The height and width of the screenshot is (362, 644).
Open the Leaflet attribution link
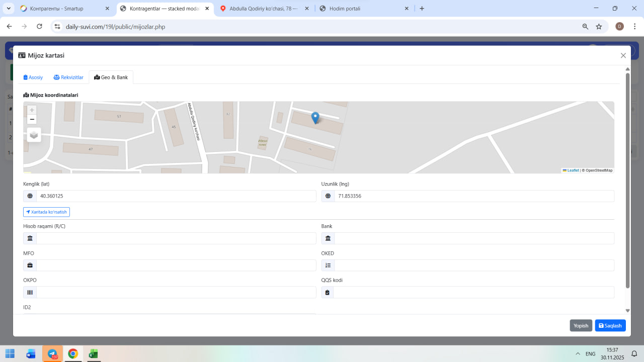(x=573, y=170)
